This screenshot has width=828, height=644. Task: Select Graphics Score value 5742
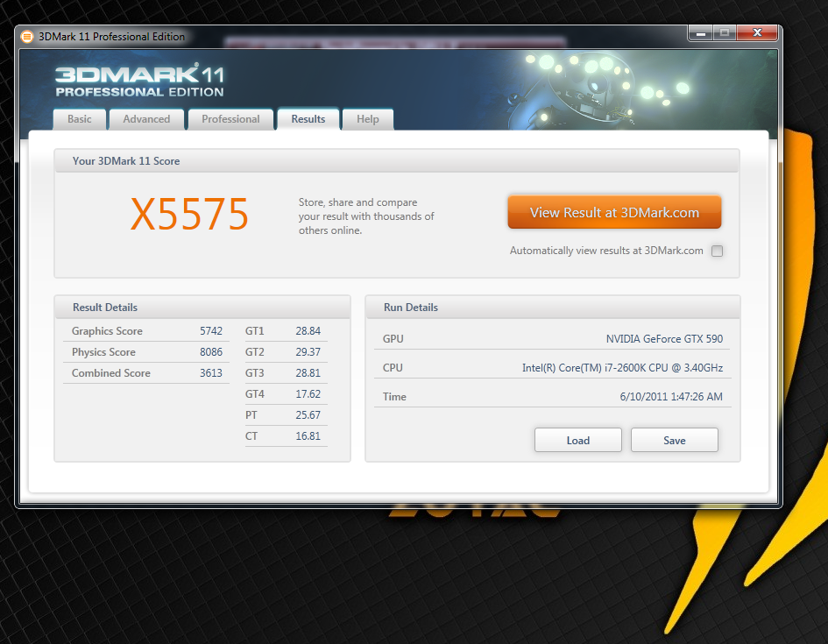[x=210, y=331]
